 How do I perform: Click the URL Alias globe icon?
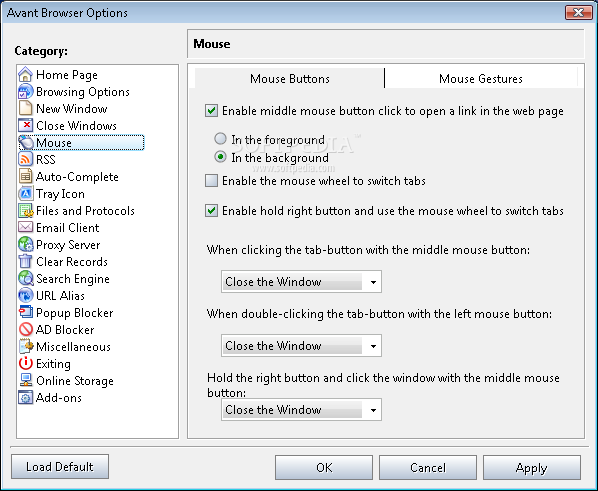click(x=26, y=295)
